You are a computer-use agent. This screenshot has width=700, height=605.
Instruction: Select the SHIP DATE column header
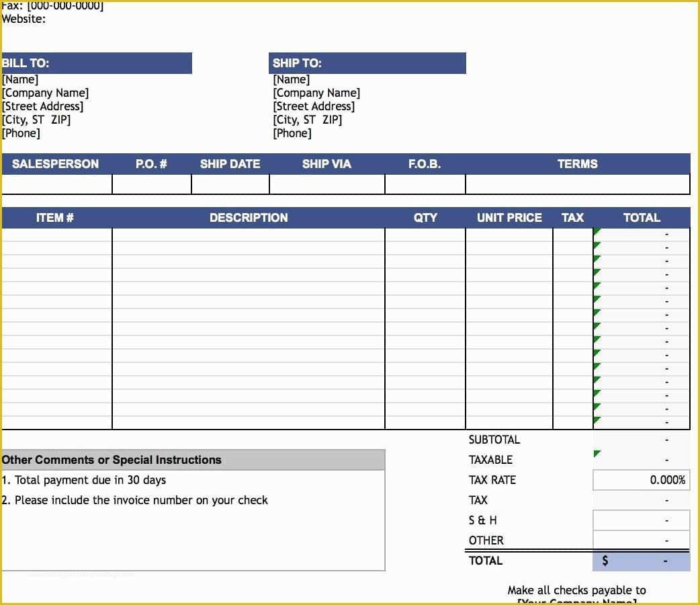[x=230, y=164]
